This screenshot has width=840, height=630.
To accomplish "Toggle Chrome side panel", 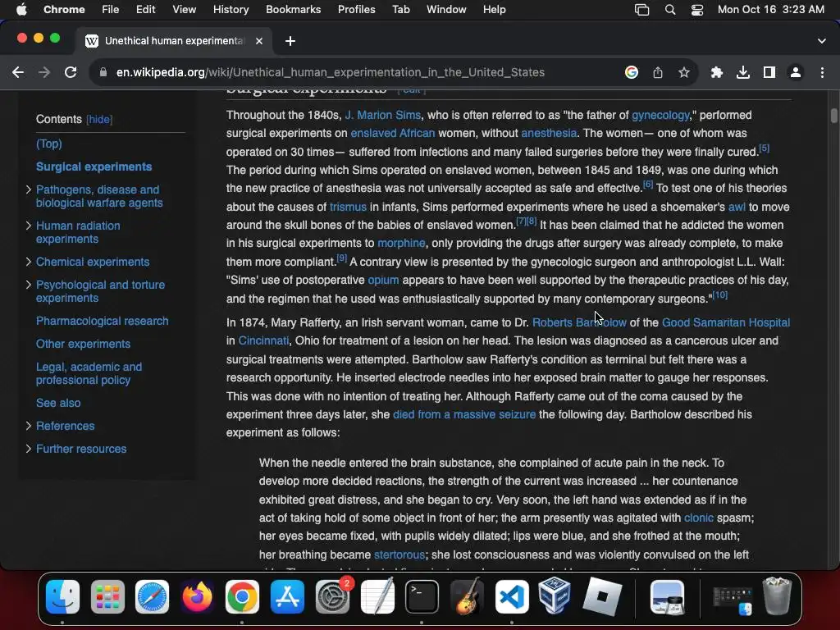I will (769, 72).
